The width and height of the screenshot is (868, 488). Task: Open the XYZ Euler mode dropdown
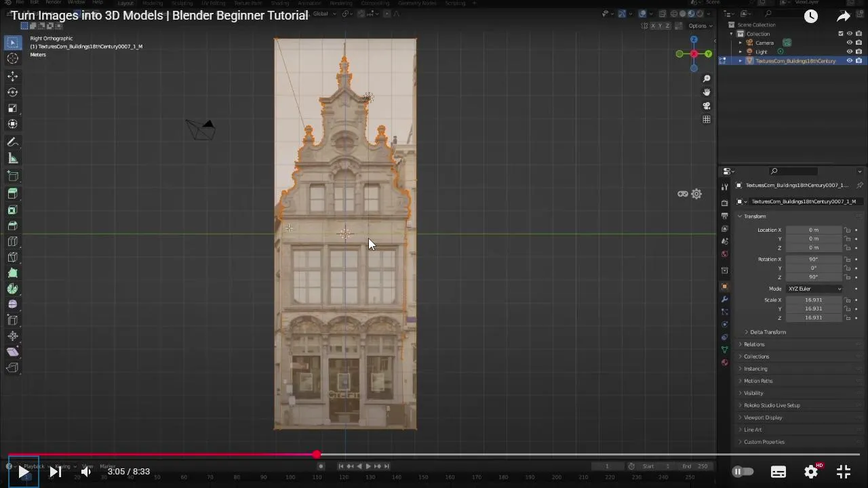(814, 289)
